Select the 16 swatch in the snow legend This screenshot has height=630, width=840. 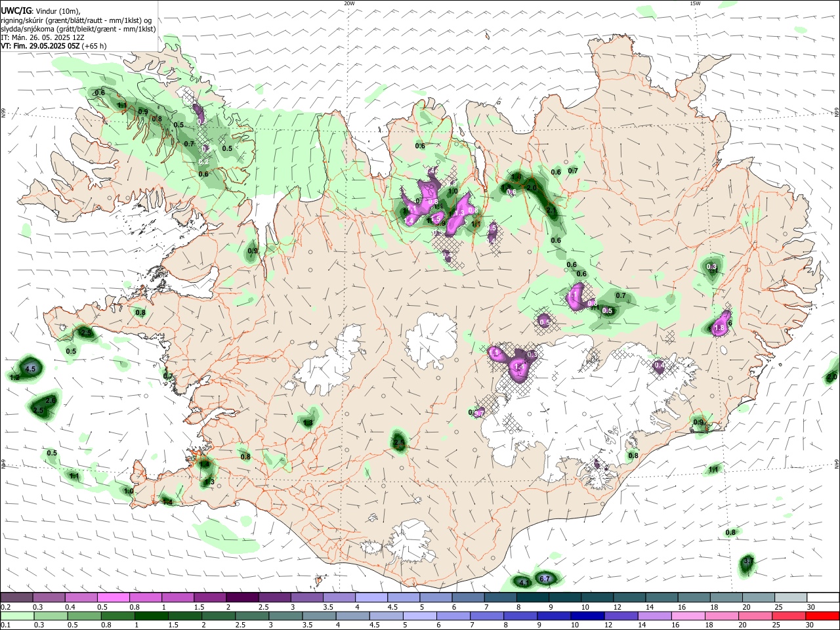[694, 598]
